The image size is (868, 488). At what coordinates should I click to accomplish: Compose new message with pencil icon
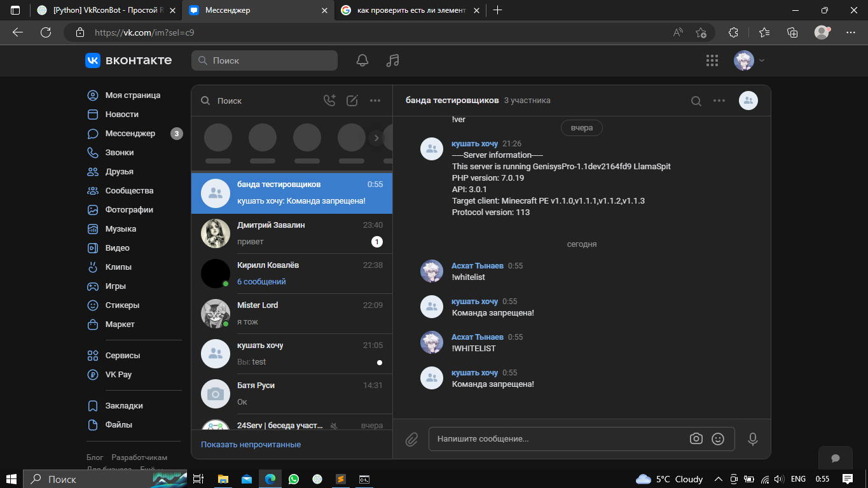[x=352, y=101]
